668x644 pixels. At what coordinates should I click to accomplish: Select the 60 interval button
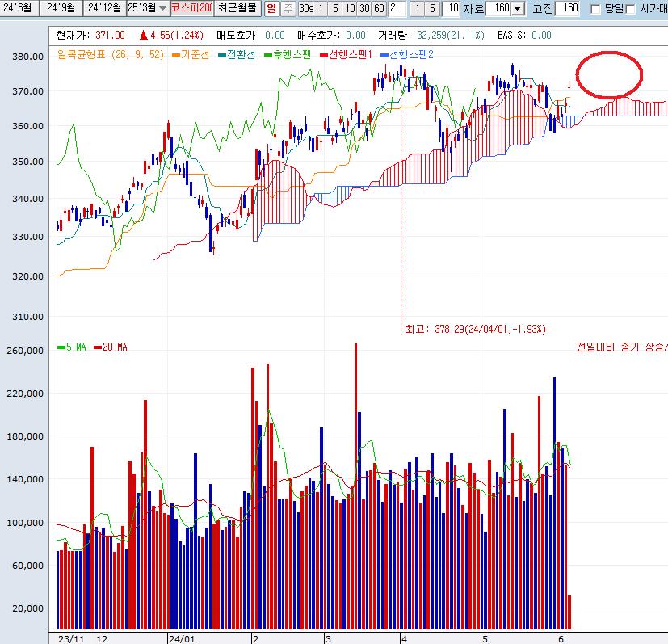pos(378,8)
